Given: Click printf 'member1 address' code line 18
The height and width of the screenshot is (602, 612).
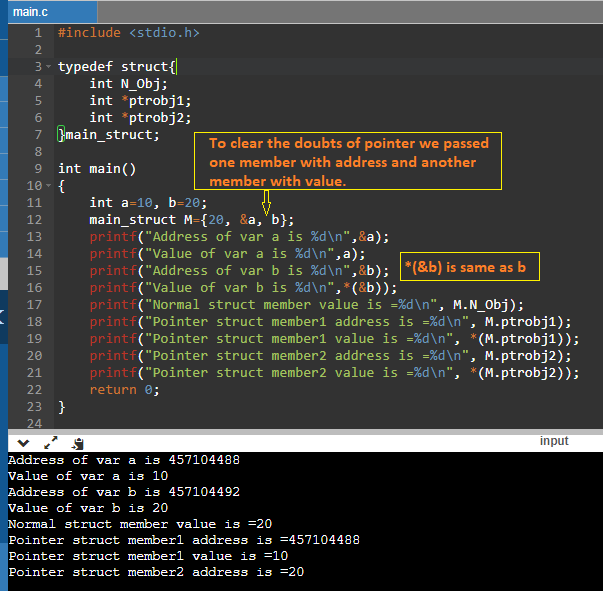Looking at the screenshot, I should 330,322.
